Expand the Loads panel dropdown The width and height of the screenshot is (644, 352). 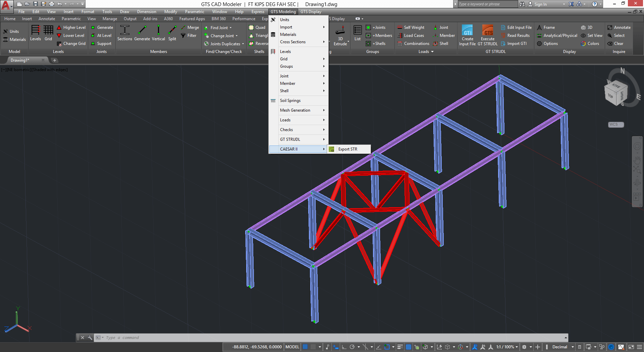coord(432,52)
